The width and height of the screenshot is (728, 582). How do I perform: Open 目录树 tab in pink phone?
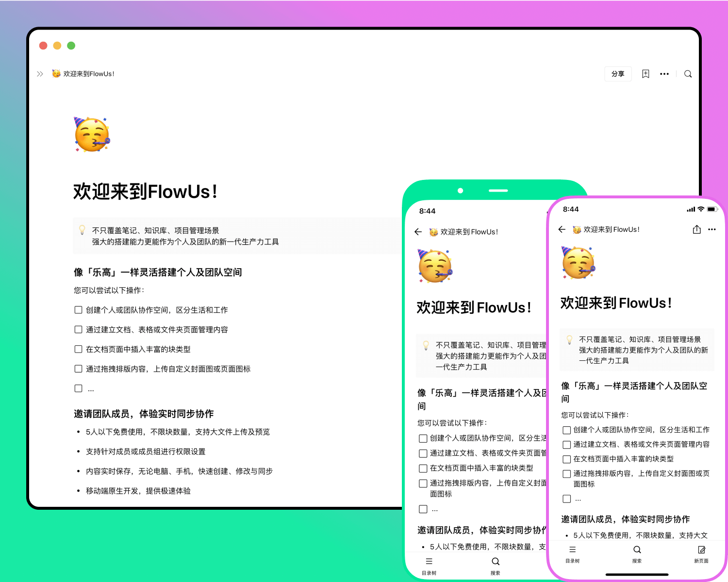tap(573, 554)
